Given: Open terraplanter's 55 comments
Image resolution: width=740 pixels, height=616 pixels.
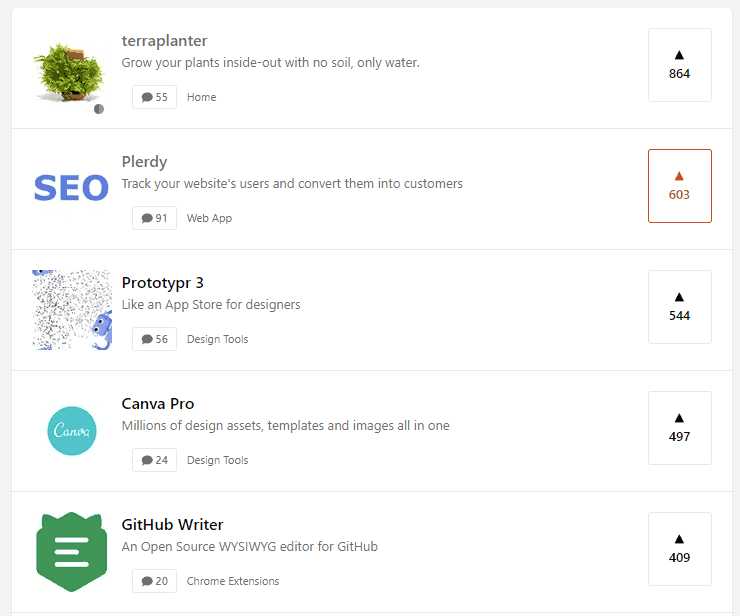Looking at the screenshot, I should point(154,97).
